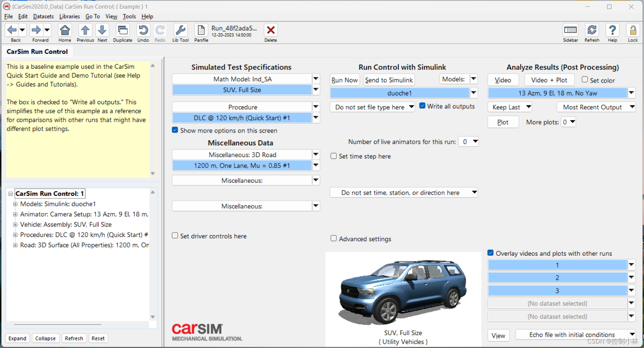Click the red Delete X icon
Viewport: 644px width, 348px height.
coord(271,30)
